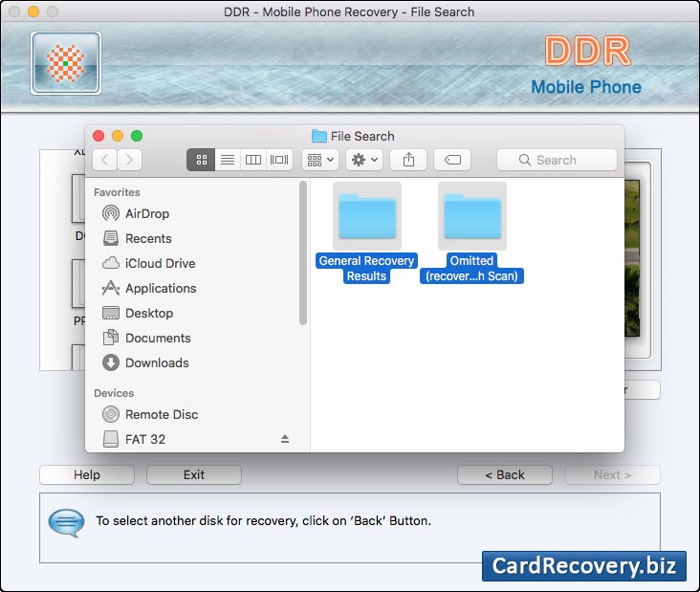Switch to column view
Image resolution: width=700 pixels, height=592 pixels.
pos(253,160)
